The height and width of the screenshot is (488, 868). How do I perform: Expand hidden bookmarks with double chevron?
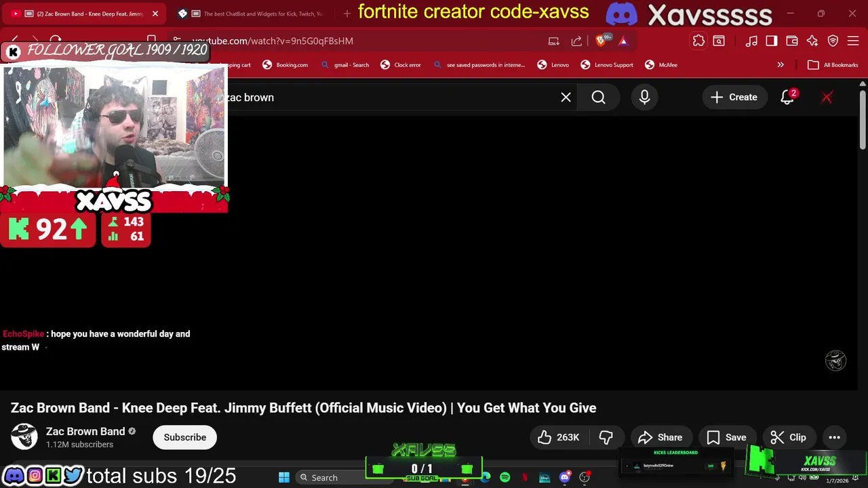(781, 65)
